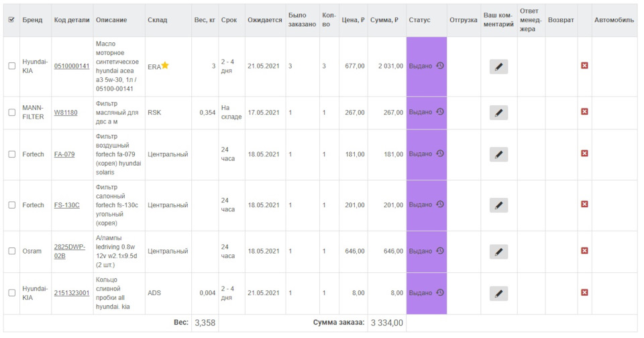This screenshot has height=338, width=644.
Task: Click the purple Выдано status in the Osram row
Action: (x=421, y=251)
